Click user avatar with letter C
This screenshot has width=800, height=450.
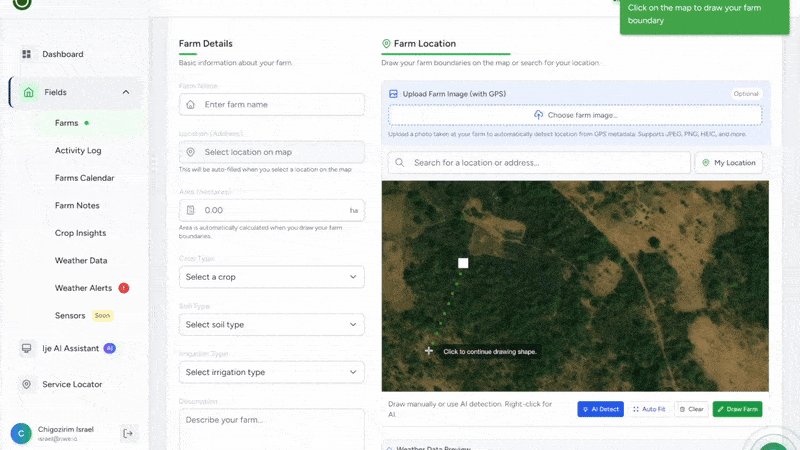point(21,433)
